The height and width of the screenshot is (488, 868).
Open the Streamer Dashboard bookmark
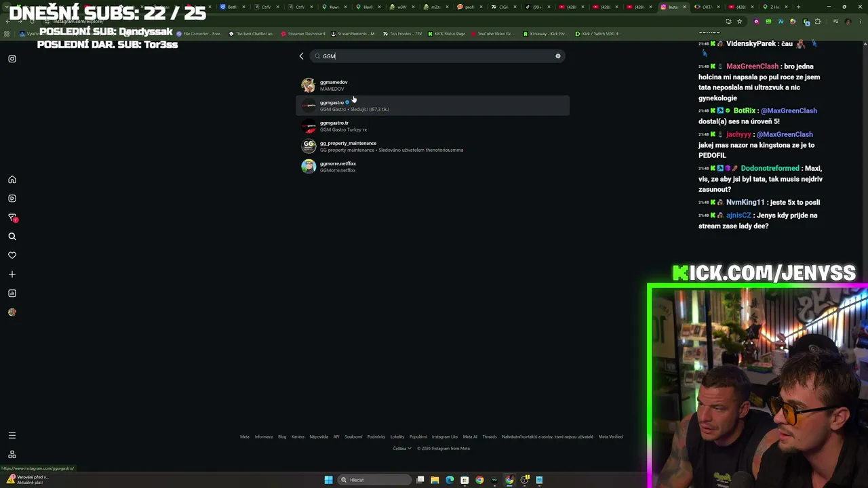point(302,34)
